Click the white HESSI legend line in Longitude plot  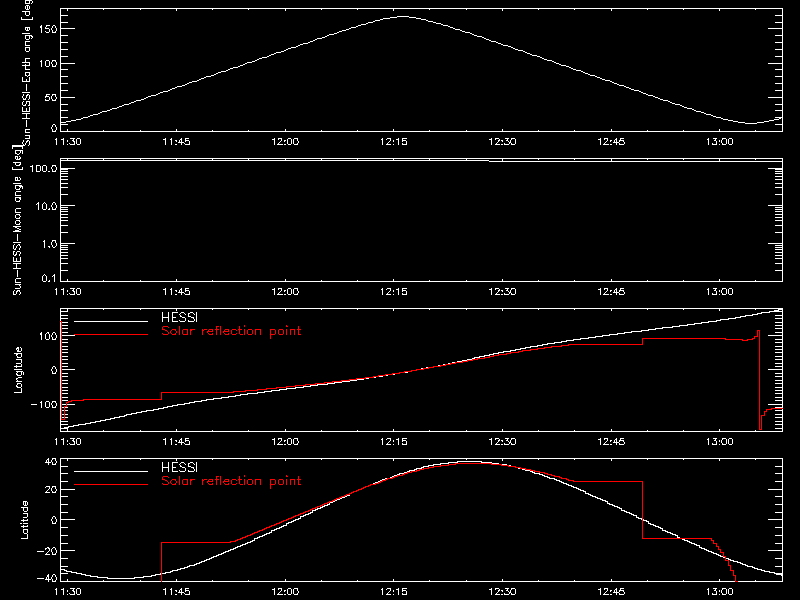111,321
